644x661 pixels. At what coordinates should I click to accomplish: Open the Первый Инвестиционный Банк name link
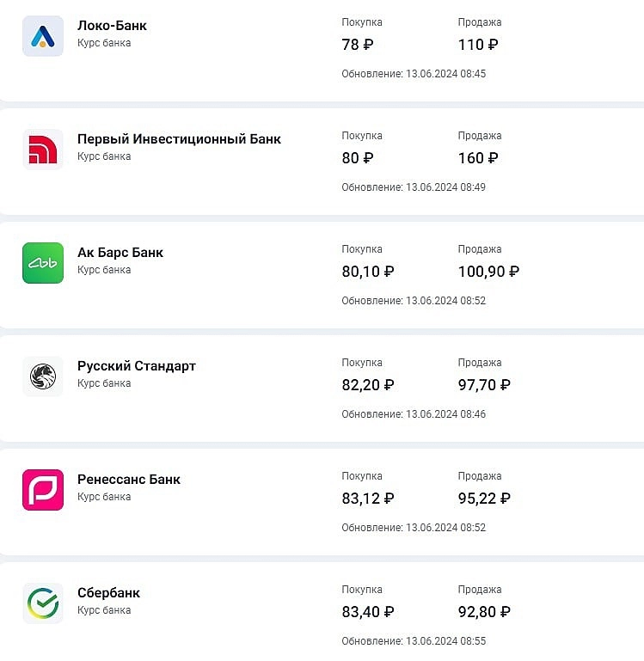[179, 139]
